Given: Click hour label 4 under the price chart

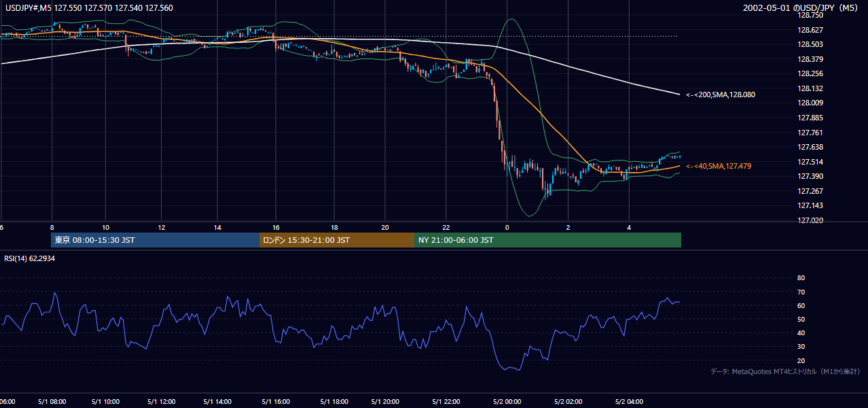Looking at the screenshot, I should (x=629, y=227).
